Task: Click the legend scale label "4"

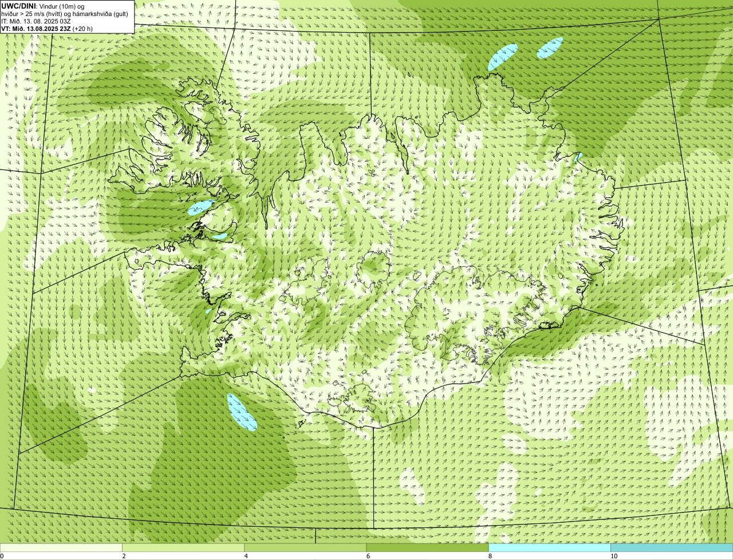Action: click(x=246, y=556)
